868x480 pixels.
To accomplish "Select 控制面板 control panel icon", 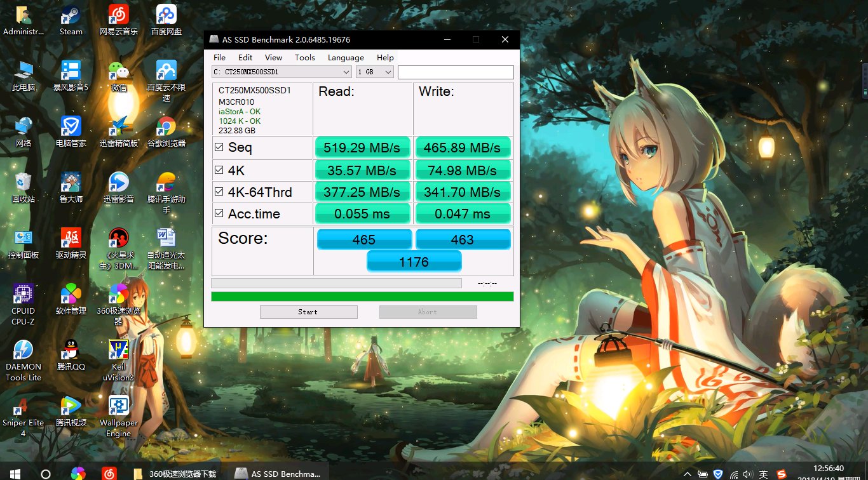I will [24, 243].
